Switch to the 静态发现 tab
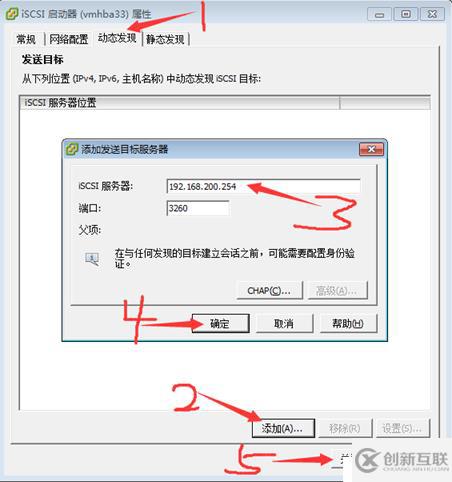This screenshot has height=482, width=452. 165,39
